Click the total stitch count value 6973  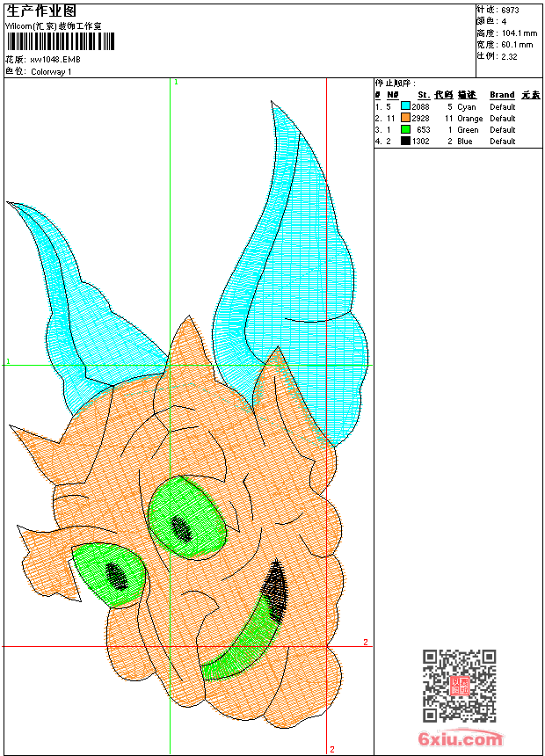tap(510, 11)
